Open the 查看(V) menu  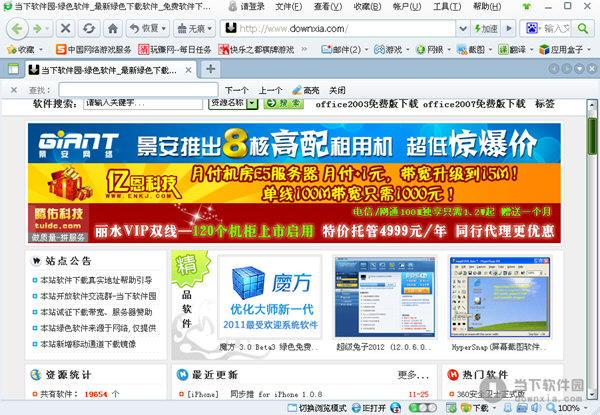(328, 7)
